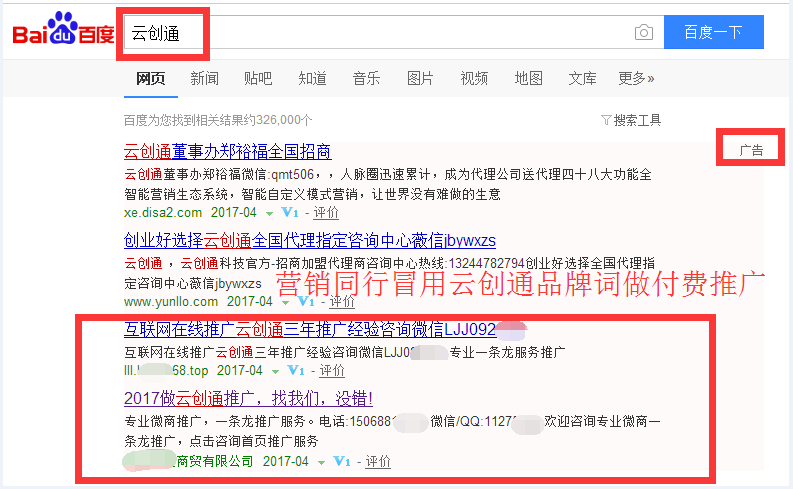Click the xe.disa2.com URL
Viewport: 793px width, 489px height.
pyautogui.click(x=163, y=213)
